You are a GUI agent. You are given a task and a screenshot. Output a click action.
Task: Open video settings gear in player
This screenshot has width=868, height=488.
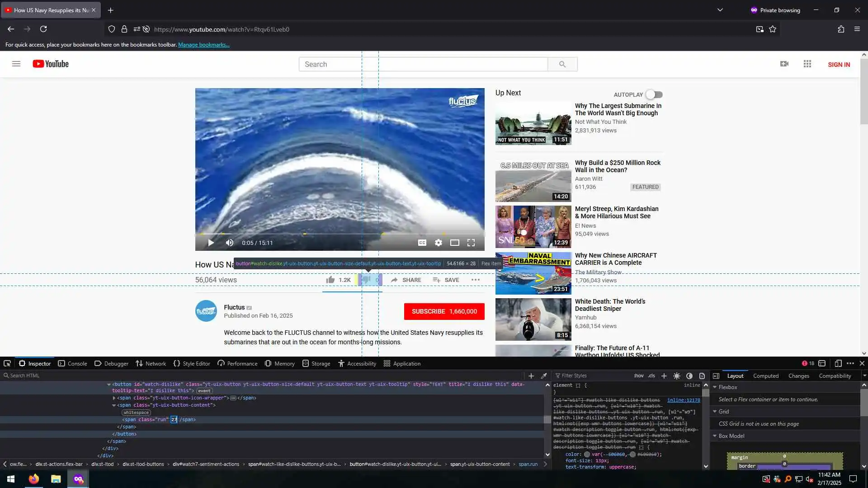(x=438, y=243)
